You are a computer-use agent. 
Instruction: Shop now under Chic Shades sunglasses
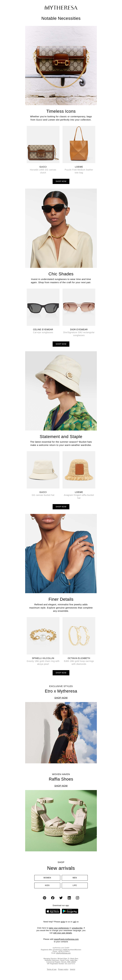(61, 344)
